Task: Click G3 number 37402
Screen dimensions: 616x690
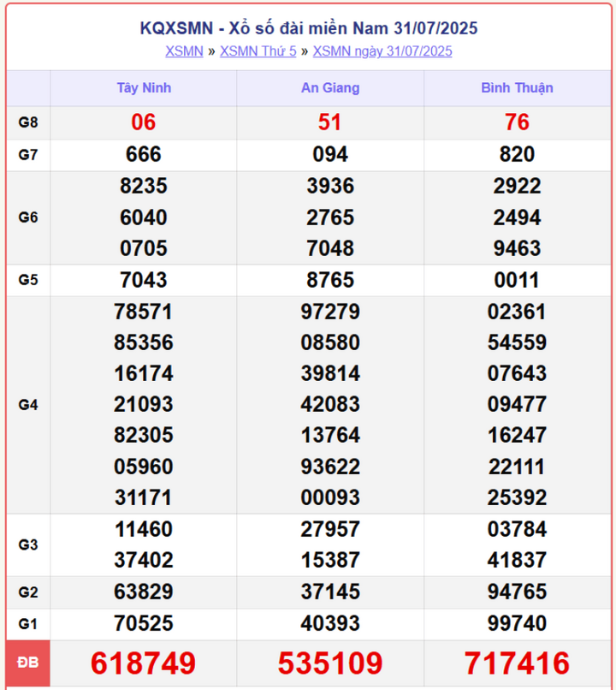Action: (144, 560)
